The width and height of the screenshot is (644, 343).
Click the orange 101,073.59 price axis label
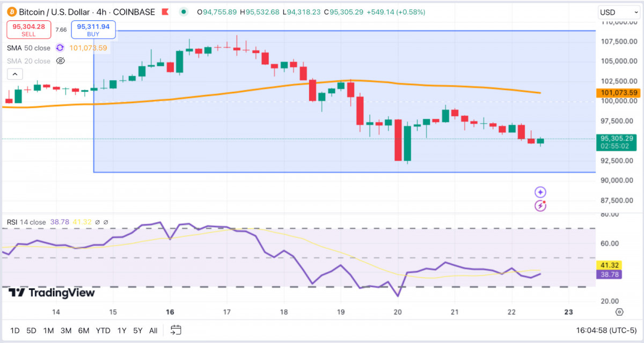(619, 93)
